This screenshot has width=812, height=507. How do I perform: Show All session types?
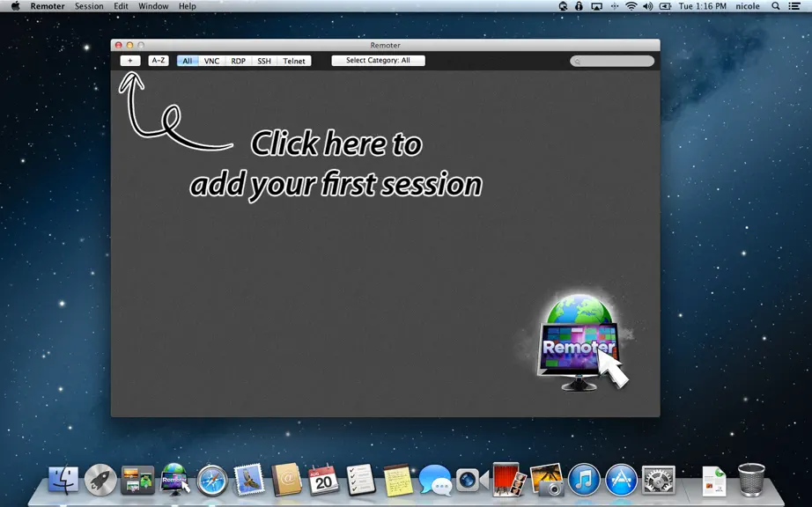188,61
